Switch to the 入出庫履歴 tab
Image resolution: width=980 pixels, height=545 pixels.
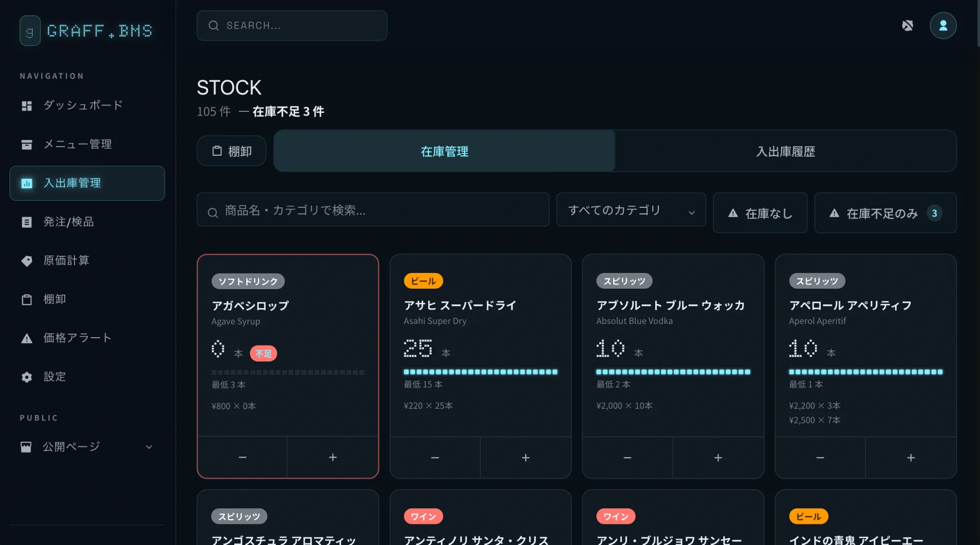[785, 151]
